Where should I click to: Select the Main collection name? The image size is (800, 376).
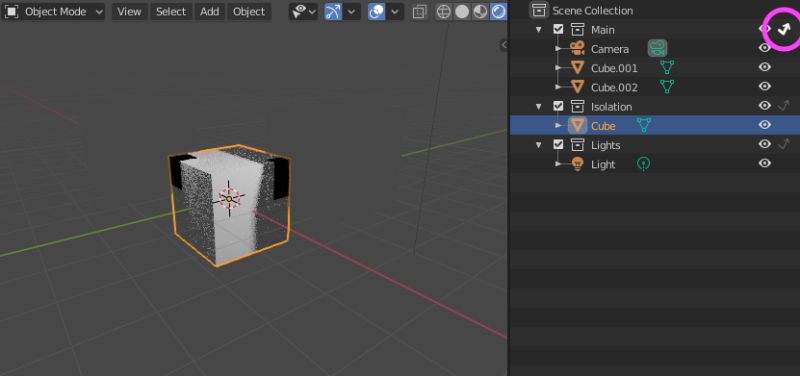[603, 30]
